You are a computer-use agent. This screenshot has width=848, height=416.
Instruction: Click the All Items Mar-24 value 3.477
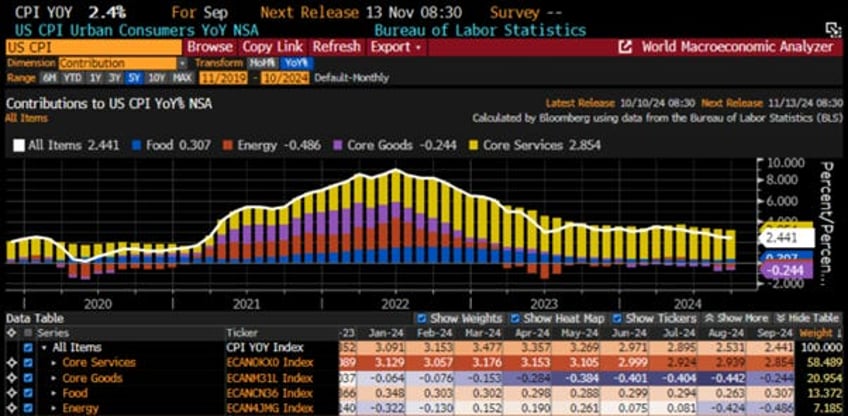[x=487, y=347]
